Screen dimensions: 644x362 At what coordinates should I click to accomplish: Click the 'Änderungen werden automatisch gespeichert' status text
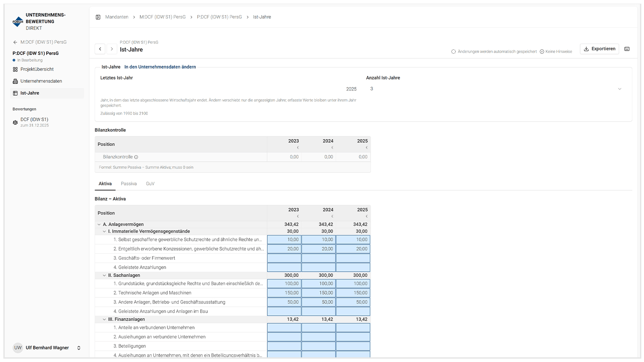[497, 52]
